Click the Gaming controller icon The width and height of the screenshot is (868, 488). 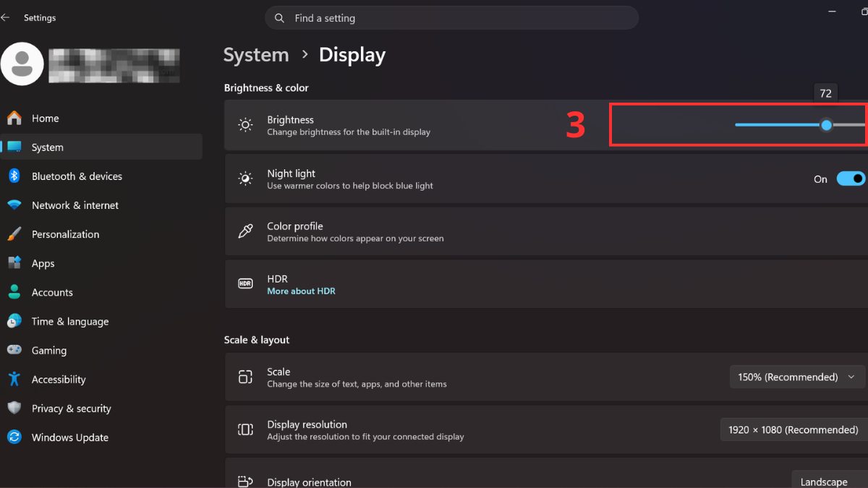tap(14, 350)
